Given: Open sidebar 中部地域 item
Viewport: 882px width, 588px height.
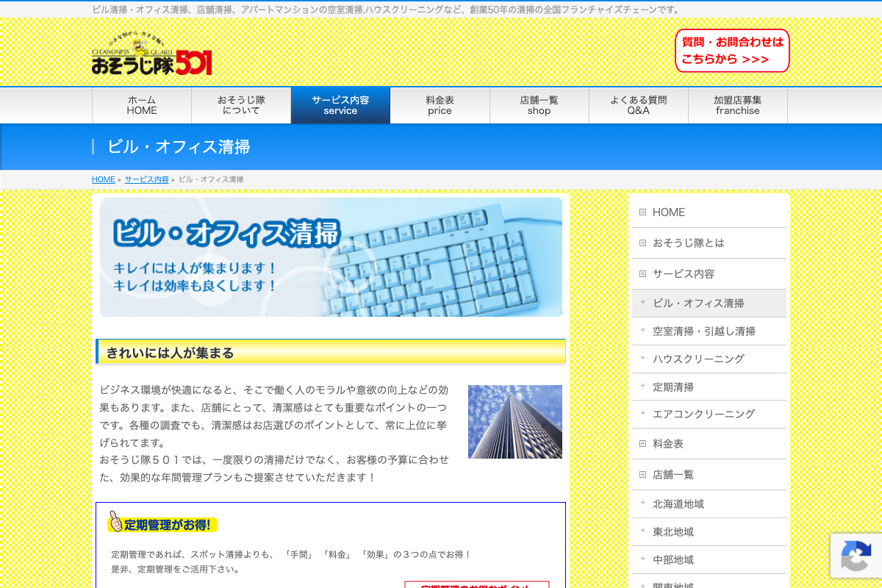Looking at the screenshot, I should (x=709, y=560).
